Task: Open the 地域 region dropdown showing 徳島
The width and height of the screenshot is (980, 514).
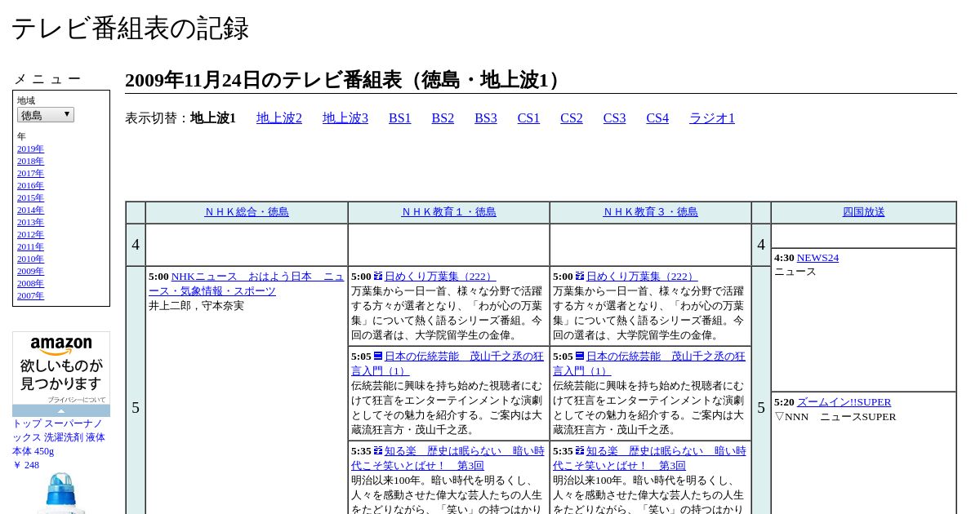Action: coord(46,115)
